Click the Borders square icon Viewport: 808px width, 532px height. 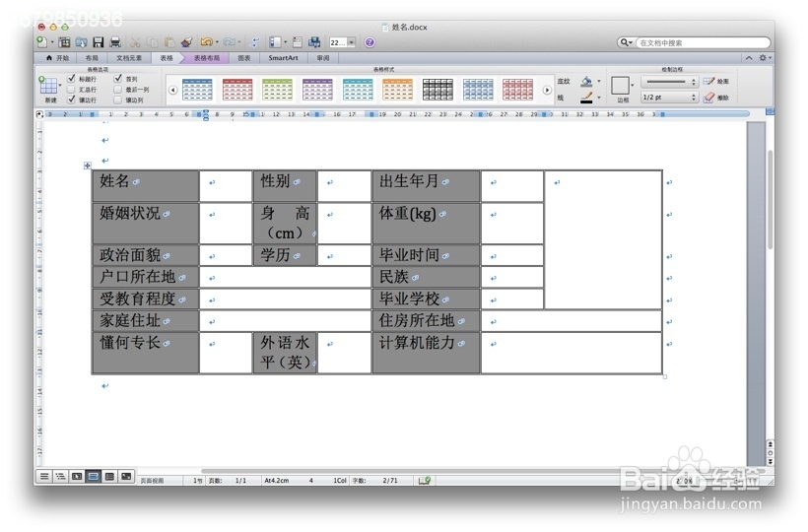pos(620,86)
